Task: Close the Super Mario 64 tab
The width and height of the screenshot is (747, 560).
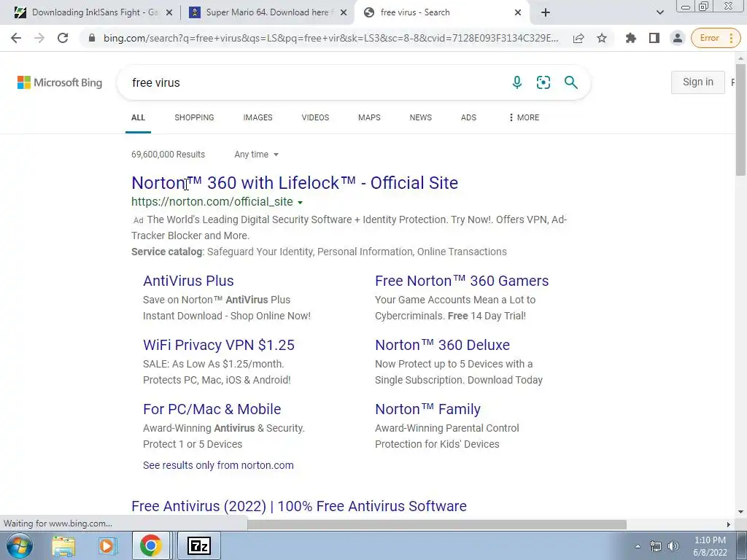Action: [x=343, y=13]
